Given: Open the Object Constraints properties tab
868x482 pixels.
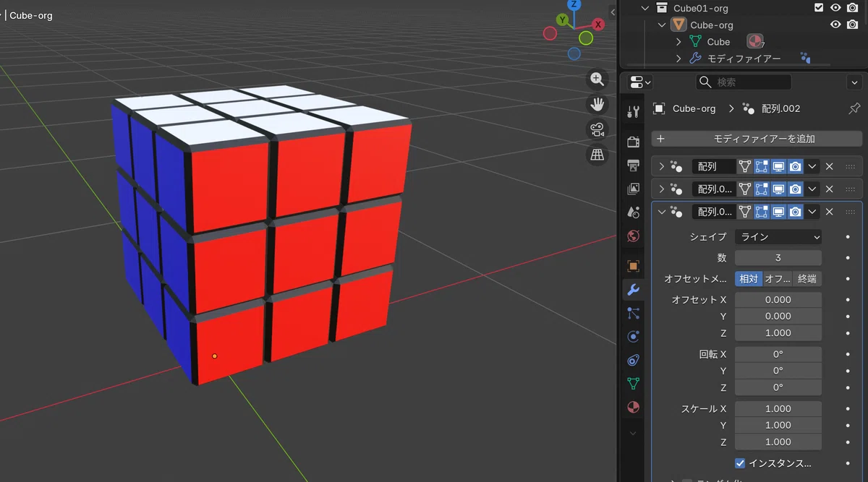Looking at the screenshot, I should [x=634, y=360].
